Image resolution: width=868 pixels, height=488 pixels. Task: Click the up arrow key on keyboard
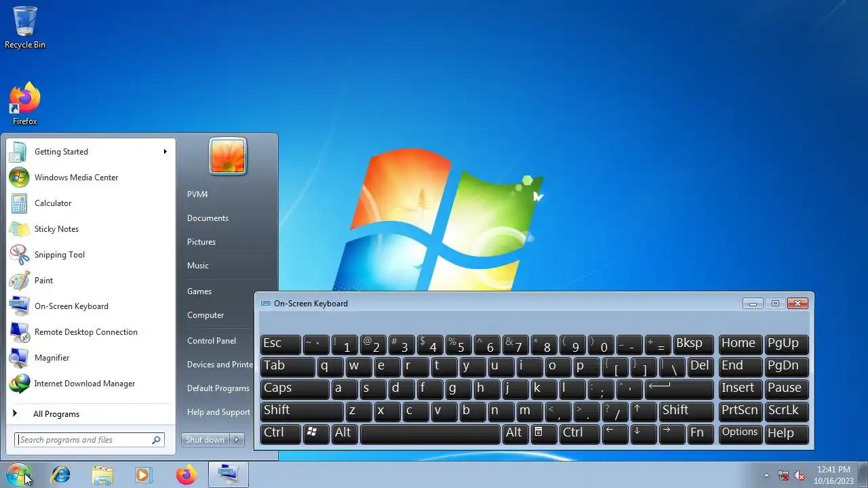(644, 411)
